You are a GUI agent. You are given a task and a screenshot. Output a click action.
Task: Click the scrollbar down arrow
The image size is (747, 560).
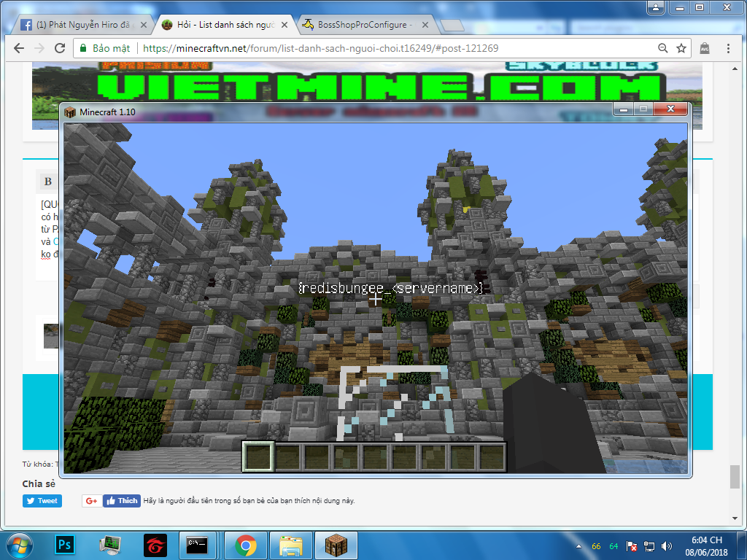click(x=734, y=518)
